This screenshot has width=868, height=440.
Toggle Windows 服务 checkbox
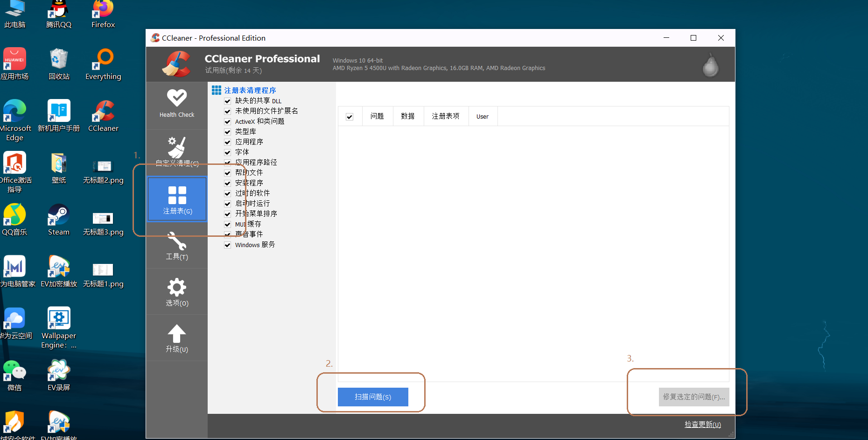(228, 245)
